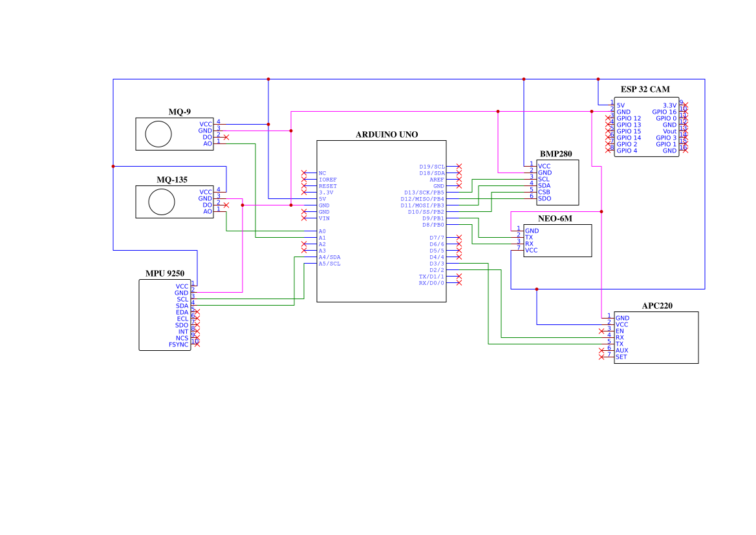Select the ECL pin label on MPU 9250

click(183, 319)
